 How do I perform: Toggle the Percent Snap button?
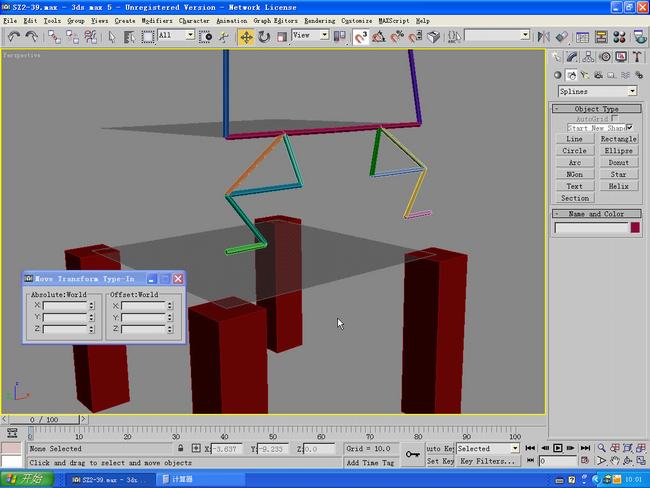click(397, 37)
